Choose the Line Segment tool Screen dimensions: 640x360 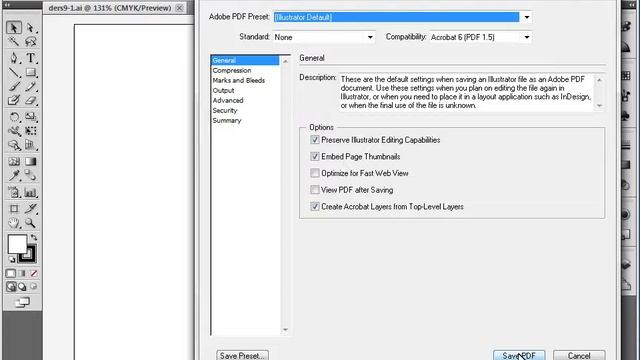click(14, 73)
